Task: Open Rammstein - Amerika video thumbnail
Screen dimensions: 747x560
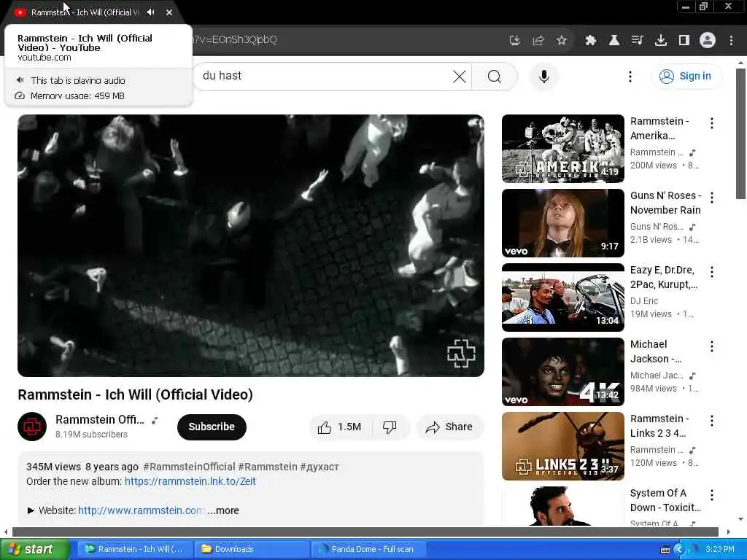Action: 562,149
